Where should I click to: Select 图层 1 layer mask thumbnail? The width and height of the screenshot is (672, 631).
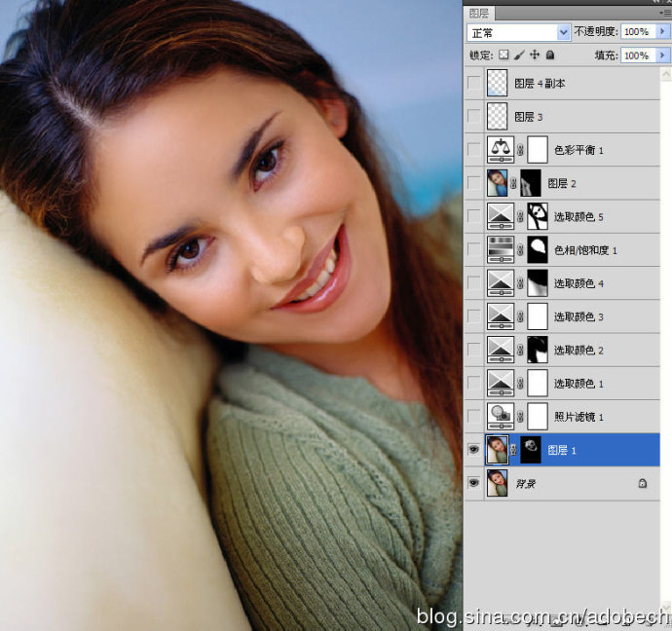click(531, 450)
